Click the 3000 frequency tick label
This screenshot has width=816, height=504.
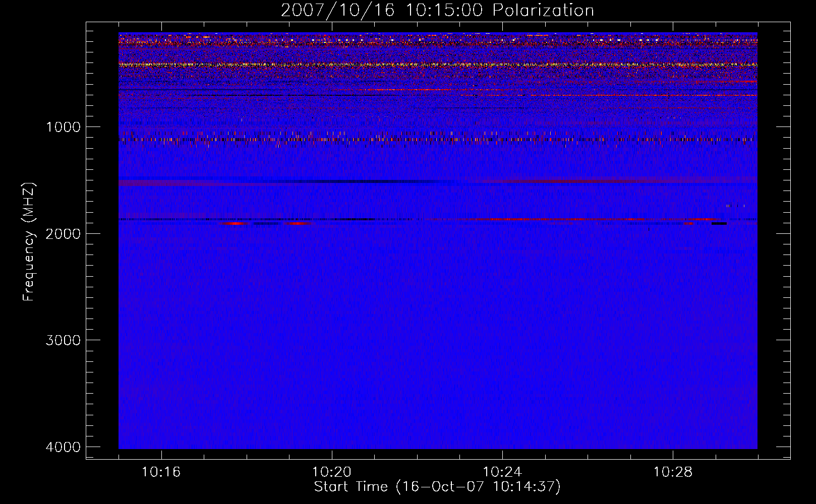tap(63, 340)
